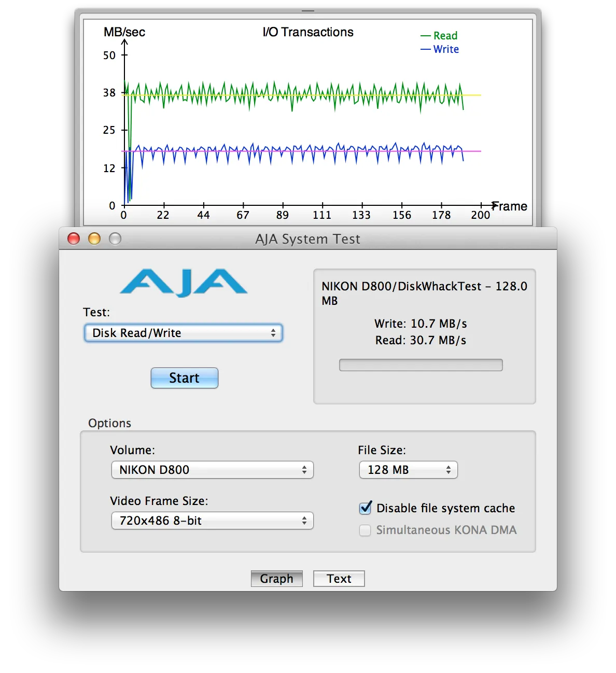Expand the Volume dropdown set to NIKON D800
This screenshot has height=673, width=616.
[x=213, y=470]
